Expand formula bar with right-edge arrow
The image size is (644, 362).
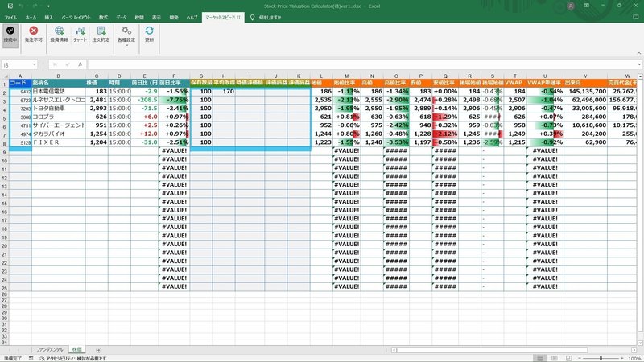639,64
